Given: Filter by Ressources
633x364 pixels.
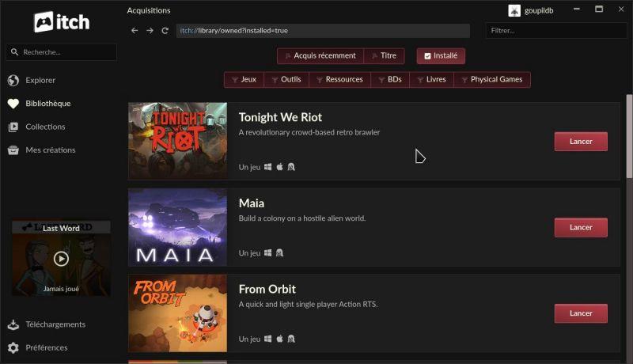Looking at the screenshot, I should click(340, 79).
